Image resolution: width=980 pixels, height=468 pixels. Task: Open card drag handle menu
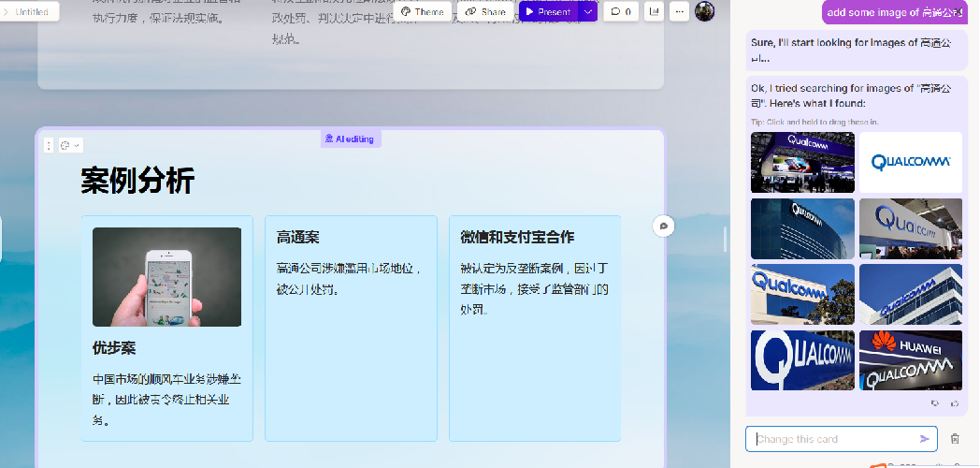50,145
